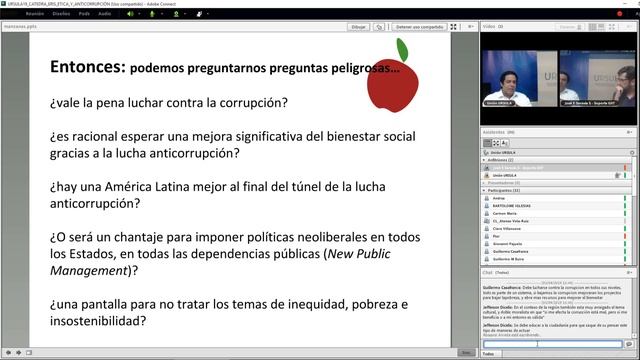Viewport: 640px width, 360px height.
Task: Open the Video pod options menu
Action: coord(629,27)
